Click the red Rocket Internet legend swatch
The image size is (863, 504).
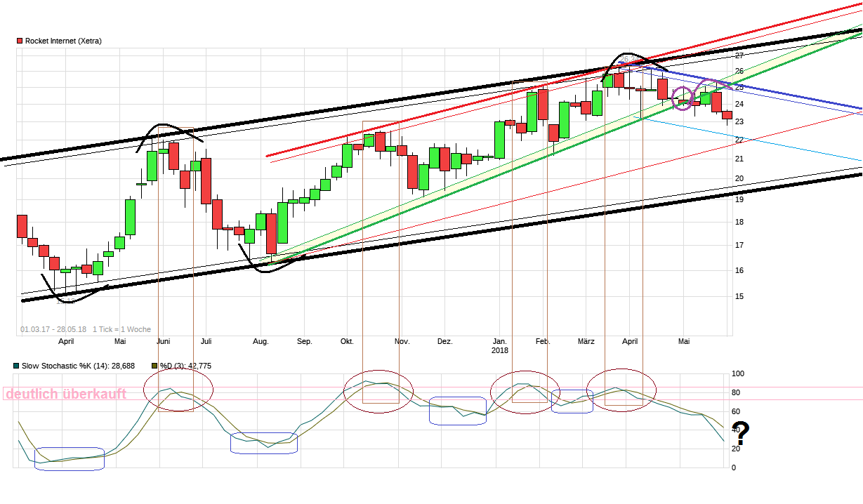(x=20, y=41)
